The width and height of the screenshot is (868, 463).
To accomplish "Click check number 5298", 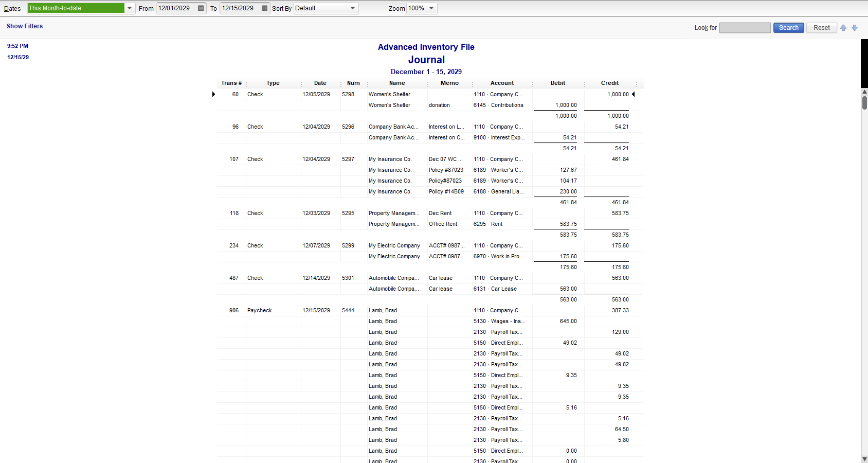I will [x=348, y=94].
